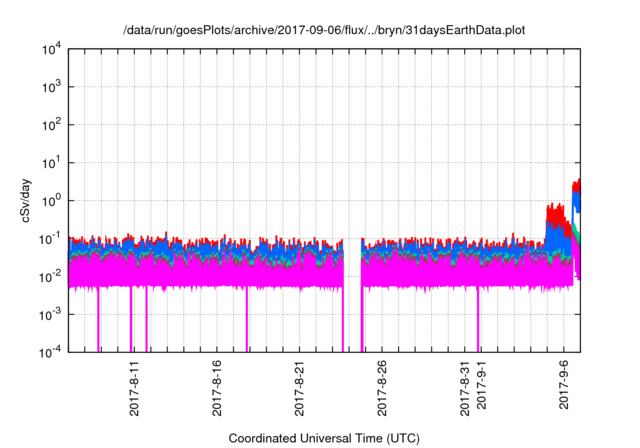This screenshot has height=448, width=640.
Task: Click the 2017-8-16 date label
Action: click(217, 388)
